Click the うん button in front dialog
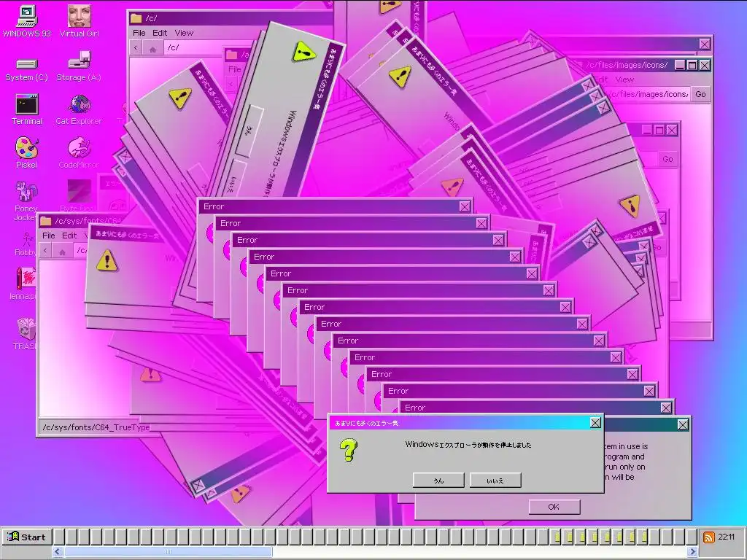747x560 pixels. (x=438, y=480)
